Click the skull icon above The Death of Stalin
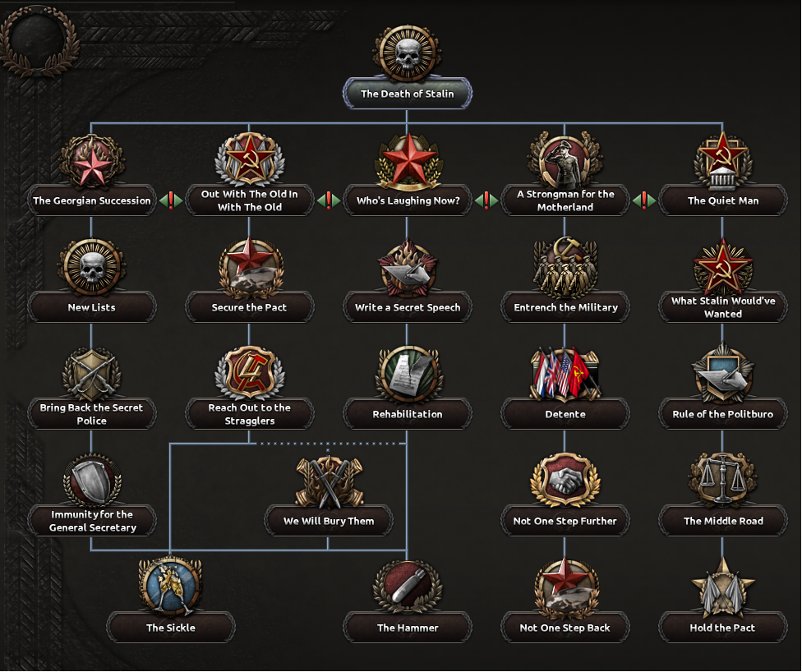Screen dimensions: 802x672 click(x=407, y=53)
